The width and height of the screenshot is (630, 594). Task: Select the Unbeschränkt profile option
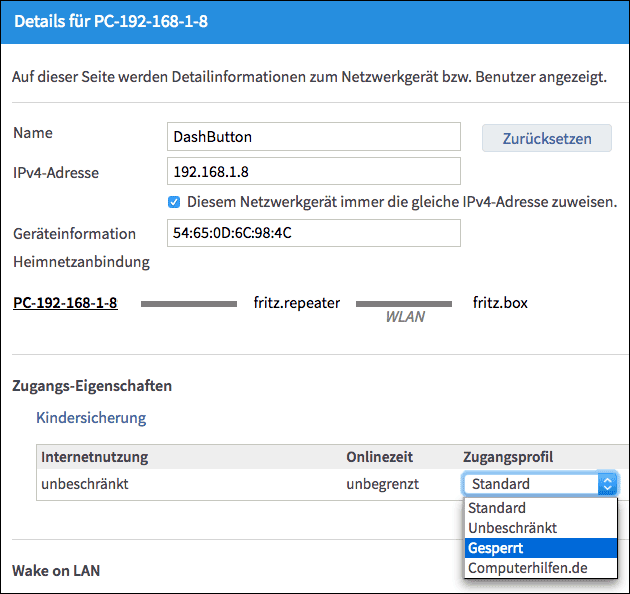tap(512, 528)
